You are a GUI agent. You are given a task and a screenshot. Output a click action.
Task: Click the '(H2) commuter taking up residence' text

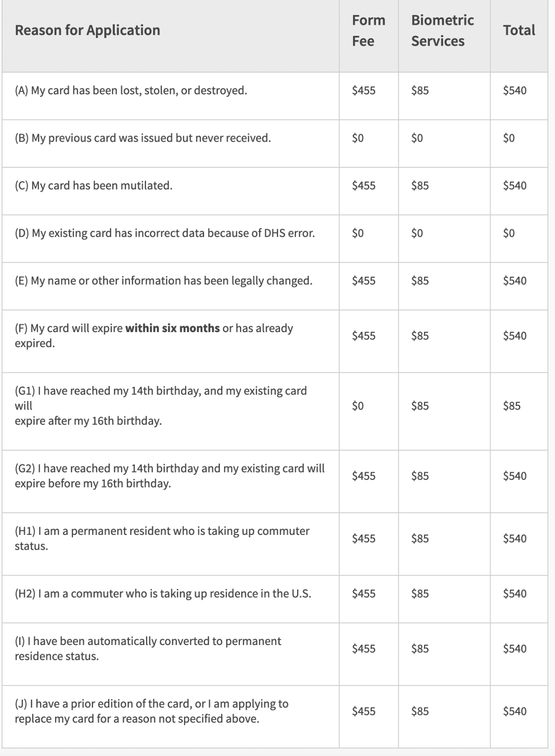click(163, 594)
